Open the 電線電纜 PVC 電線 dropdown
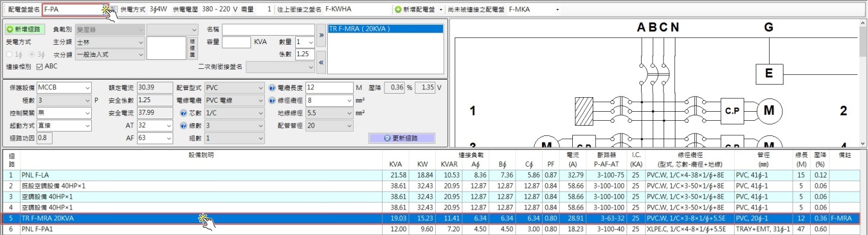This screenshot has height=235, width=868. [234, 100]
